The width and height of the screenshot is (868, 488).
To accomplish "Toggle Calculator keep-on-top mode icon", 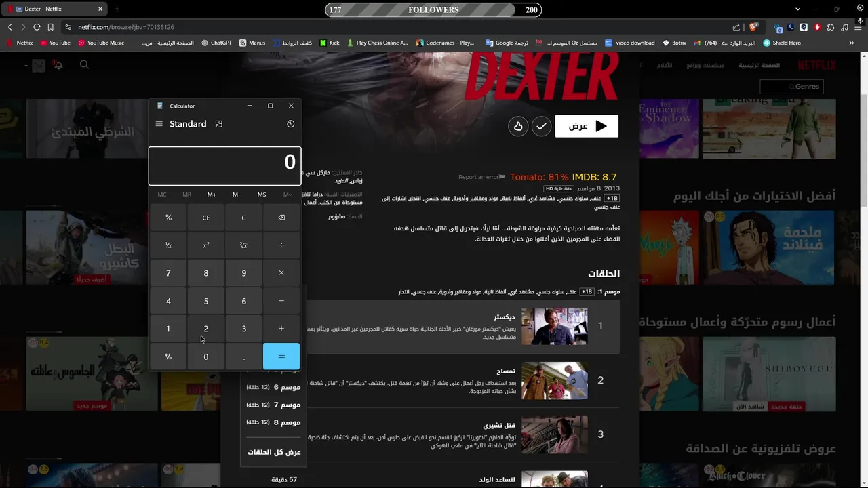I will click(x=218, y=124).
